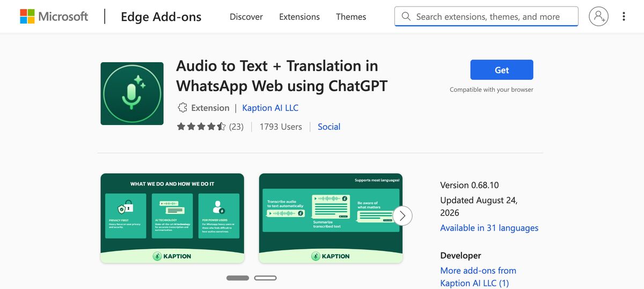Click the blue Get button
The image size is (644, 289).
click(x=502, y=70)
